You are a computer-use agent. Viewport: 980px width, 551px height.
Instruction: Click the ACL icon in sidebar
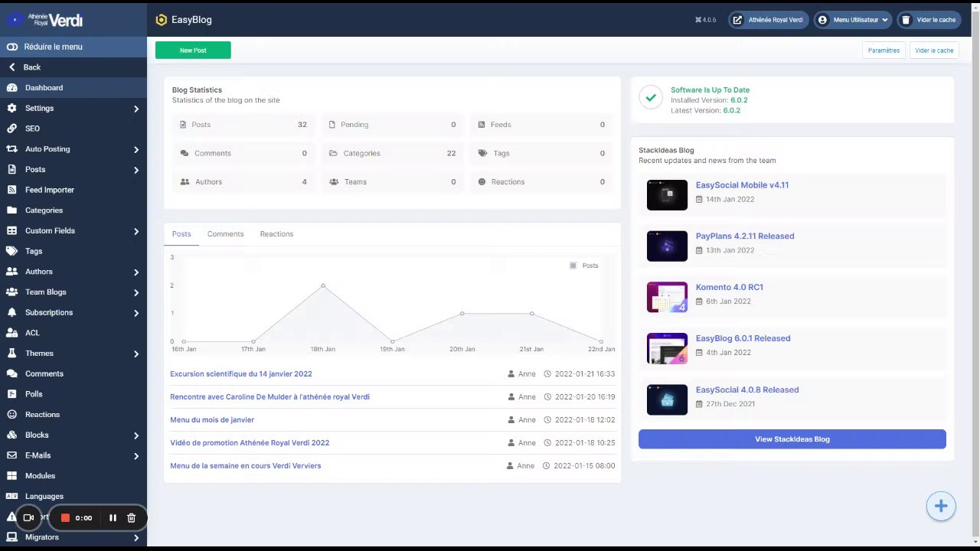point(11,333)
